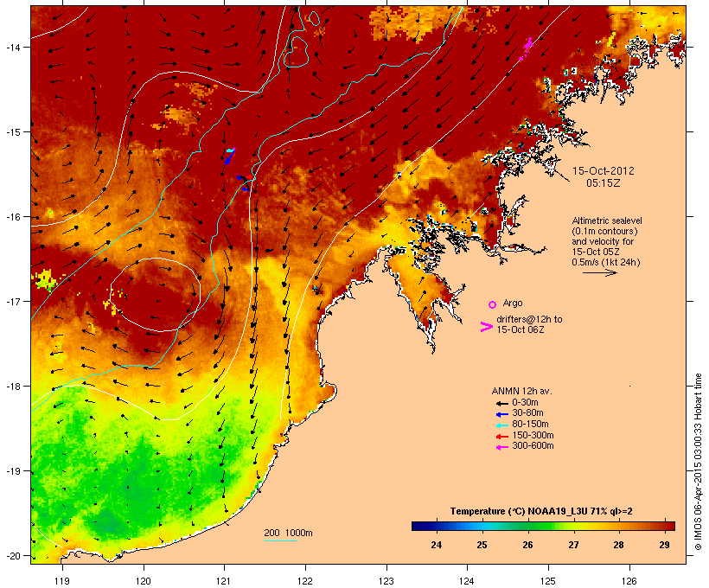709x588 pixels.
Task: Click the 30-80m depth label
Action: pyautogui.click(x=527, y=413)
